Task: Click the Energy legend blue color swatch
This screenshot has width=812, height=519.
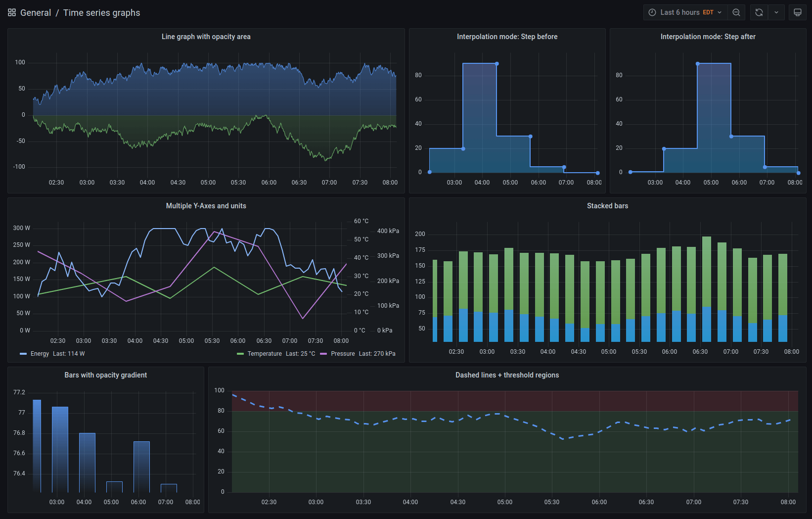Action: click(23, 354)
